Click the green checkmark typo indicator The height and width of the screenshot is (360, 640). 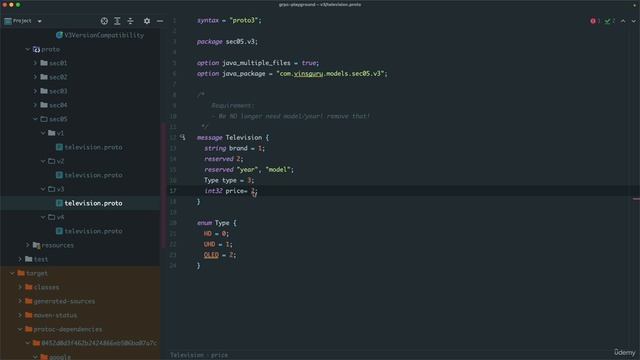tap(607, 21)
